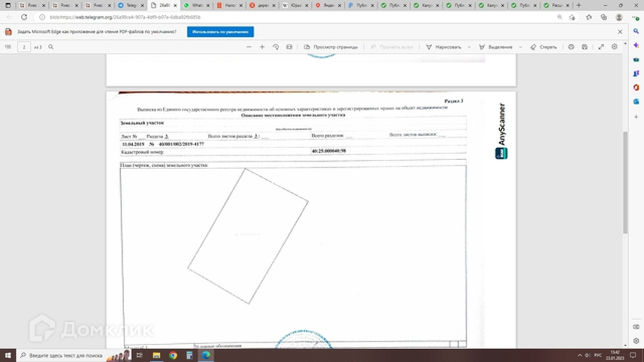Viewport: 644px width, 362px height.
Task: Expand the Выделение dropdown arrow
Action: tap(521, 47)
